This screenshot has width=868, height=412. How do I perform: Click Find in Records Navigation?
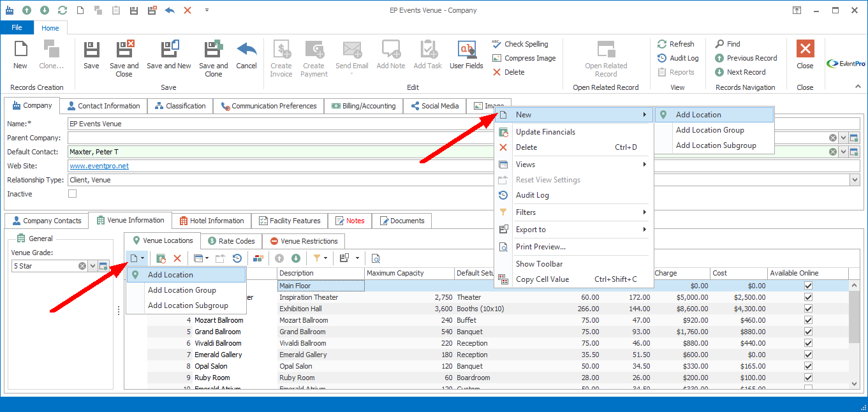pos(727,44)
